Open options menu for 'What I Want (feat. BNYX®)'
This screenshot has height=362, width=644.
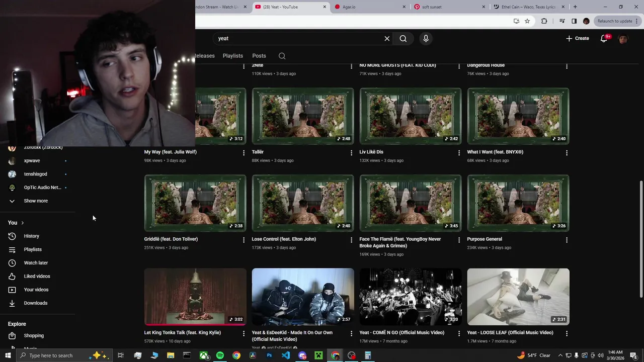pos(567,153)
